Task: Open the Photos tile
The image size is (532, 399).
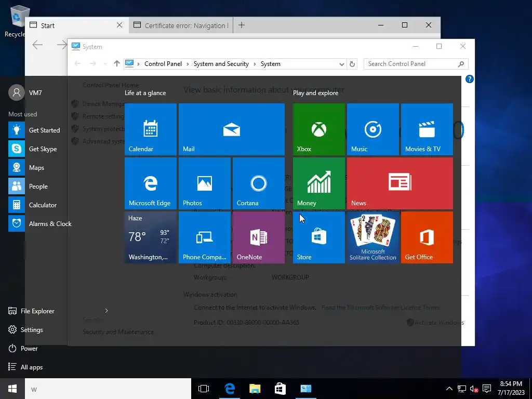Action: point(205,183)
